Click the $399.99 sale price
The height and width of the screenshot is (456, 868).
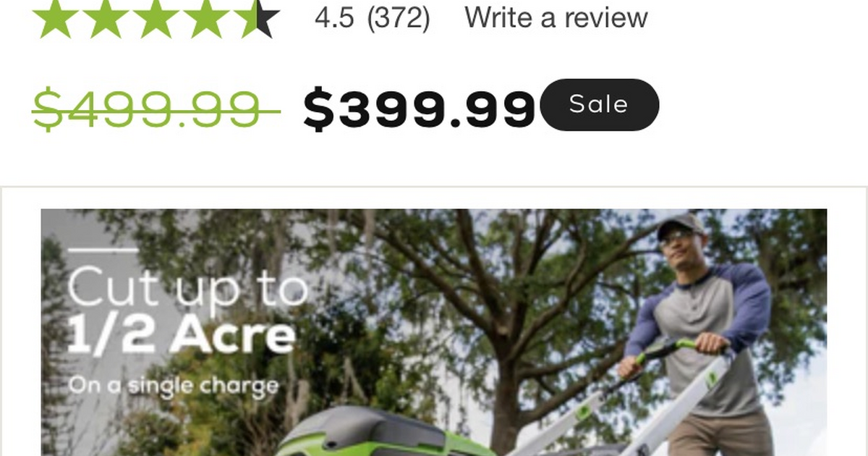pos(419,109)
